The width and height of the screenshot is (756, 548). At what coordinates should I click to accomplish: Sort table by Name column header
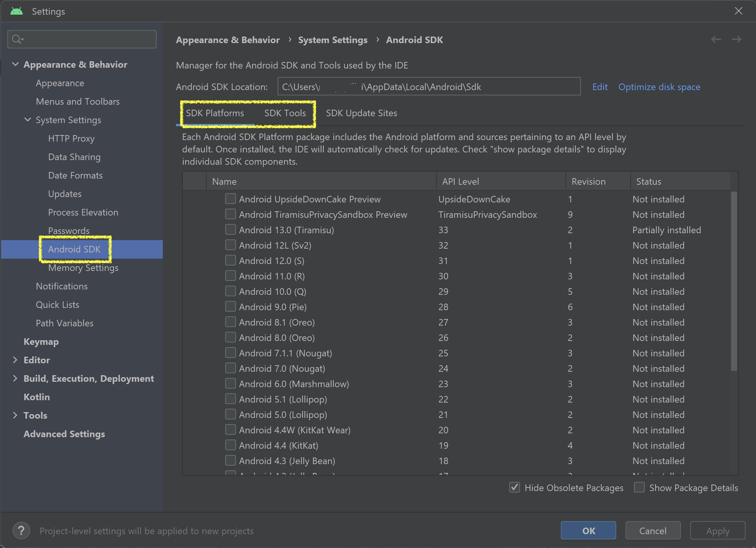point(321,181)
